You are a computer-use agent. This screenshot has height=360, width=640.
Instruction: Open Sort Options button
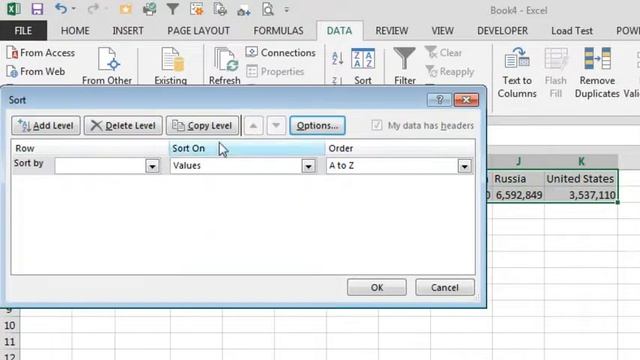coord(318,125)
